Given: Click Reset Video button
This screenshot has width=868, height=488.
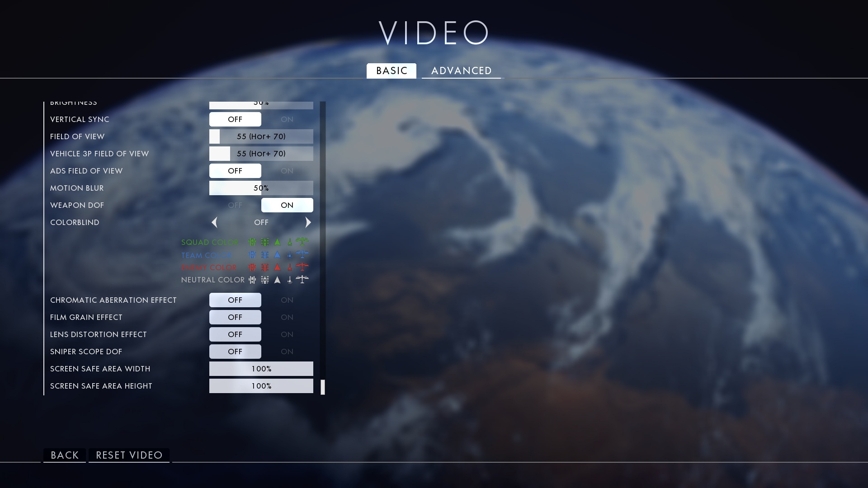Looking at the screenshot, I should coord(129,455).
